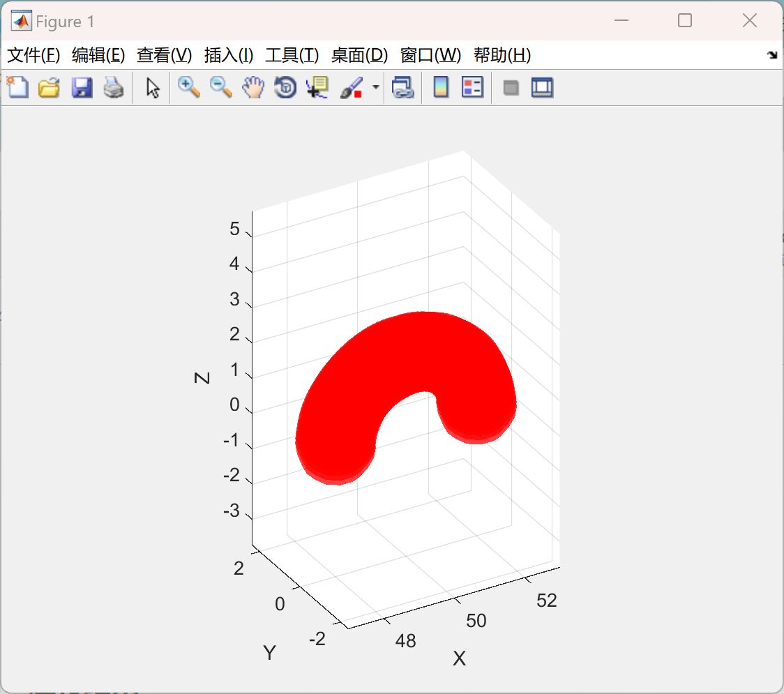This screenshot has height=694, width=784.
Task: Select the Data Cursor tool
Action: coord(317,87)
